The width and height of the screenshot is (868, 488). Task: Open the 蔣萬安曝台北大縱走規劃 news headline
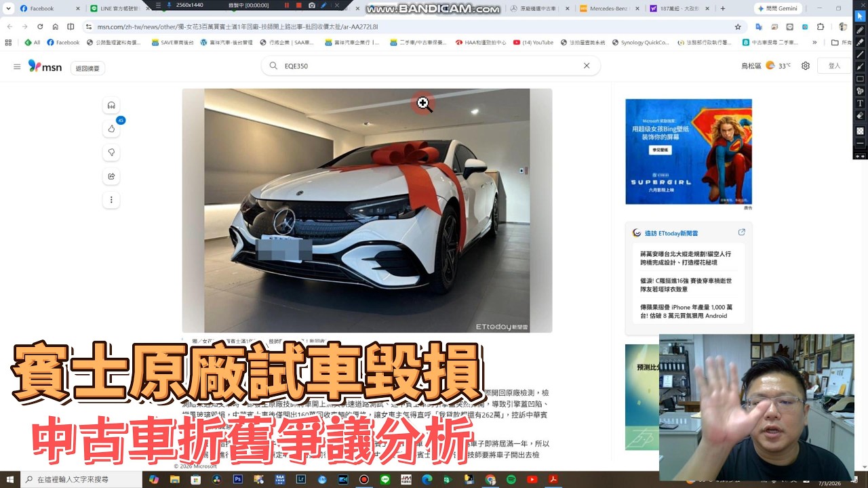[686, 258]
